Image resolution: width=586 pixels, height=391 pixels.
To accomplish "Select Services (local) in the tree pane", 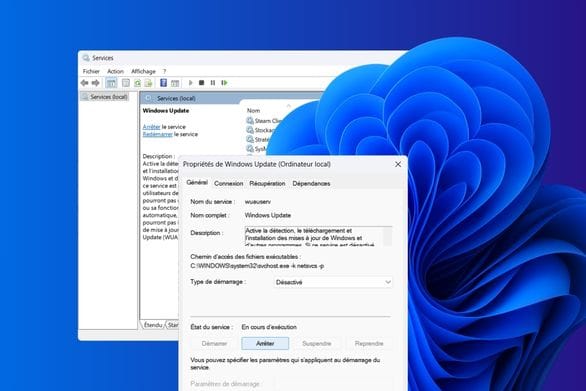I will 105,97.
